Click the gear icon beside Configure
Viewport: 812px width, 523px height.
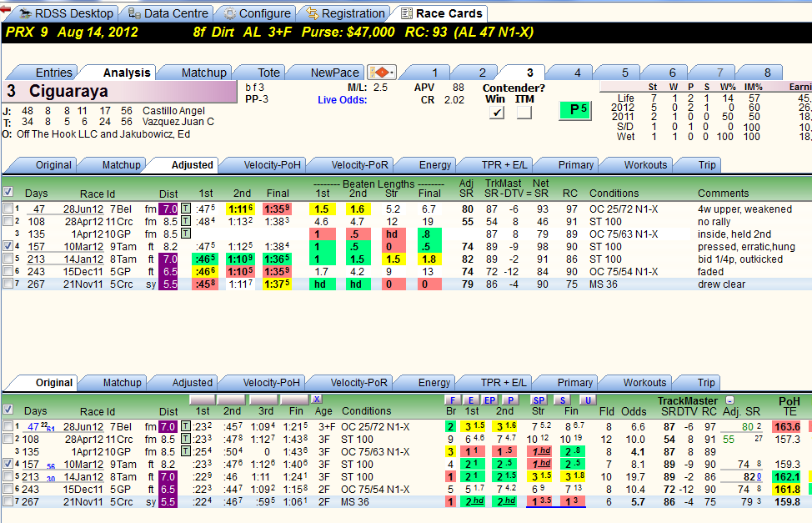tap(229, 13)
